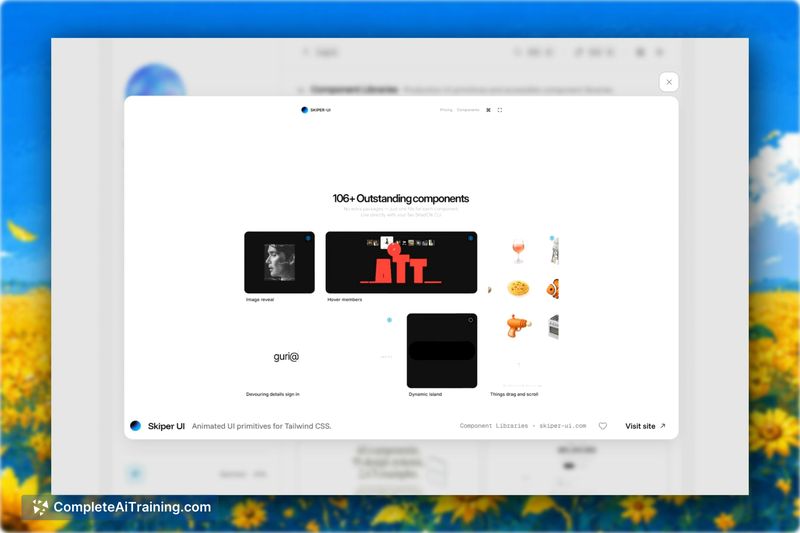
Task: Click the guri@ sign in preview
Action: coord(286,357)
